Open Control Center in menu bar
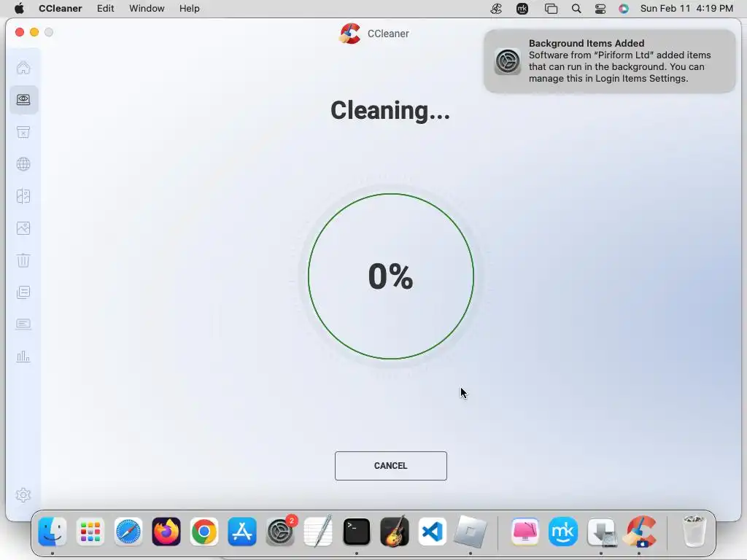Viewport: 747px width, 560px height. coord(600,9)
